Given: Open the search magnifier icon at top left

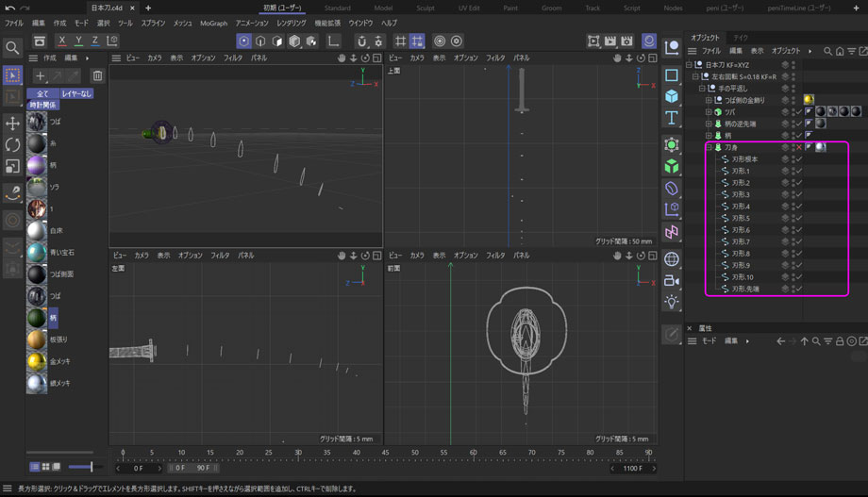Looking at the screenshot, I should pos(12,47).
